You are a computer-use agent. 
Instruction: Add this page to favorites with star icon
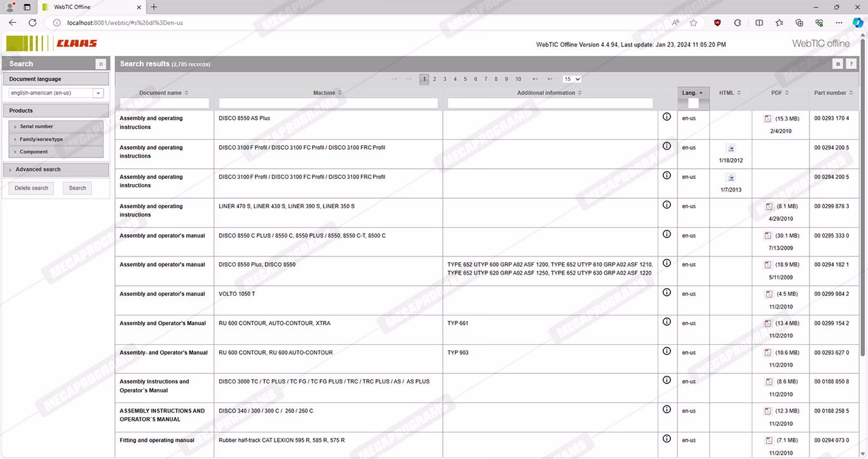tap(693, 22)
